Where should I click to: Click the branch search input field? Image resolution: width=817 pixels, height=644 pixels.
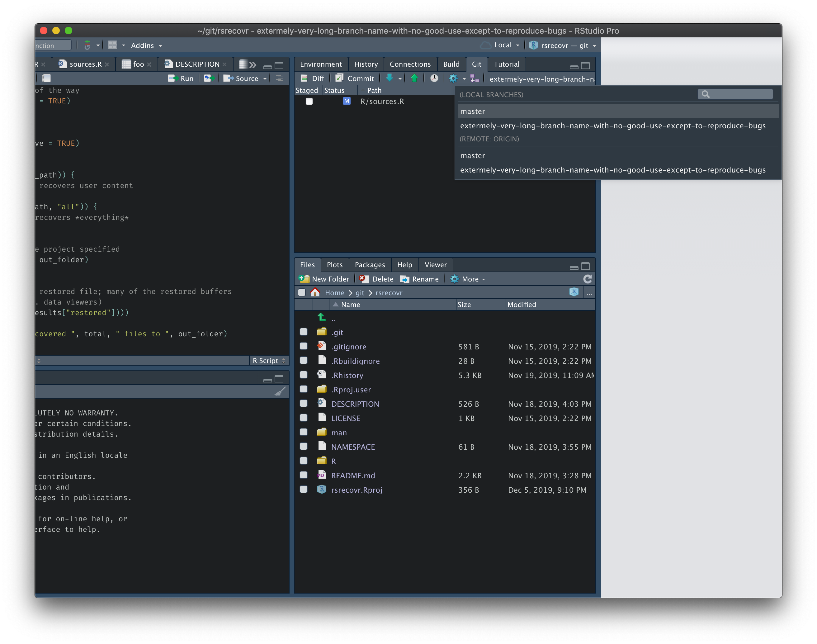734,94
